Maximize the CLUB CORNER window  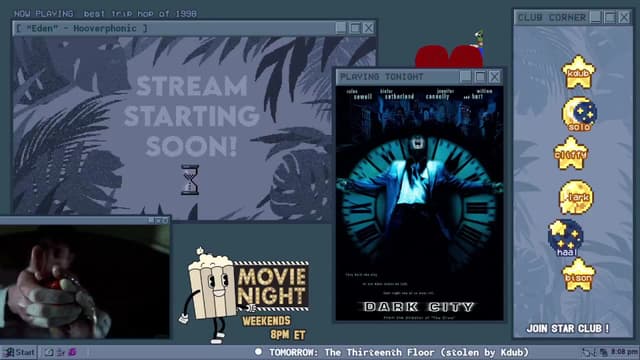point(610,18)
